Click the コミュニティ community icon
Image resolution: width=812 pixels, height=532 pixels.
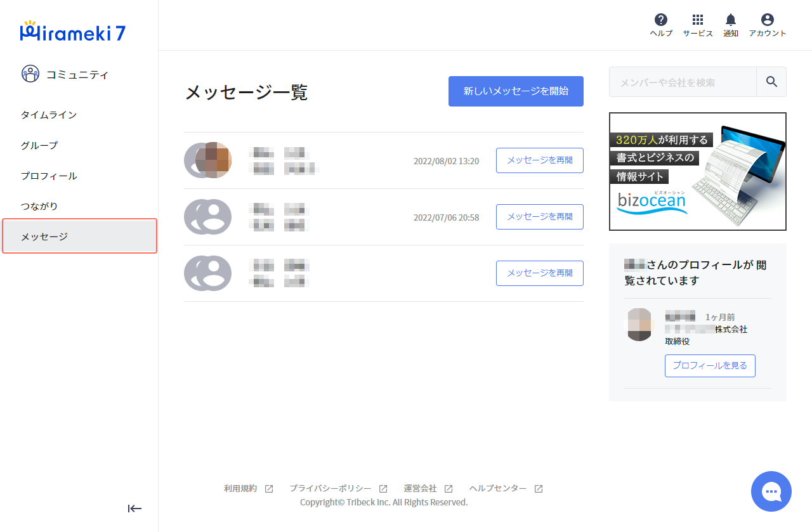pyautogui.click(x=30, y=74)
